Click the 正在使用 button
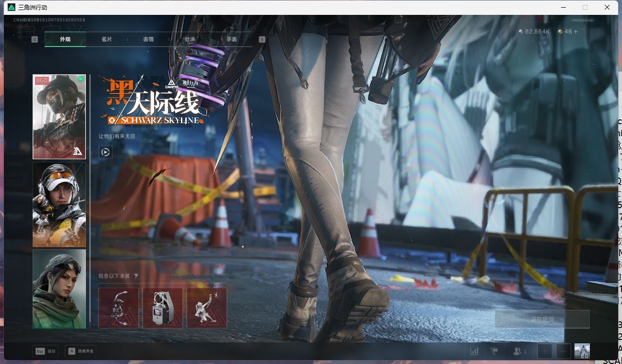The image size is (622, 364). coord(542,319)
